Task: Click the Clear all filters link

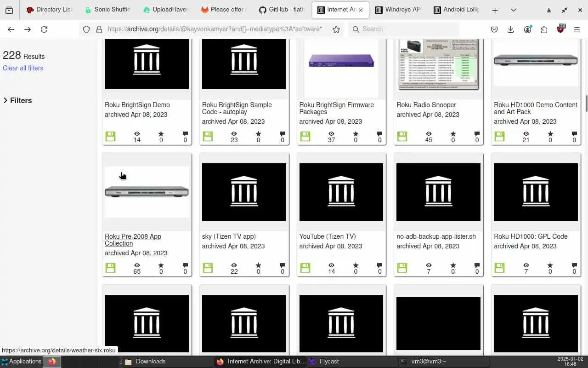Action: tap(23, 68)
